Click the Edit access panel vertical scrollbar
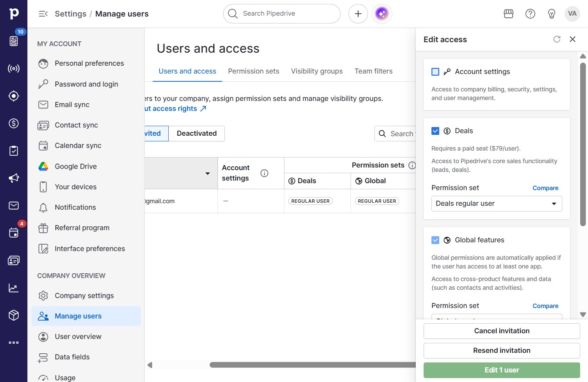This screenshot has width=588, height=382. (583, 144)
